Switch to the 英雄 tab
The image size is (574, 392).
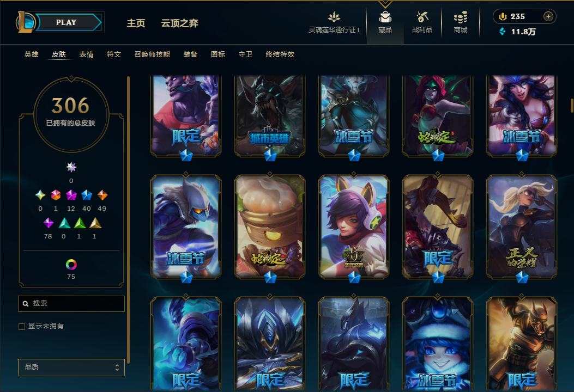click(32, 54)
